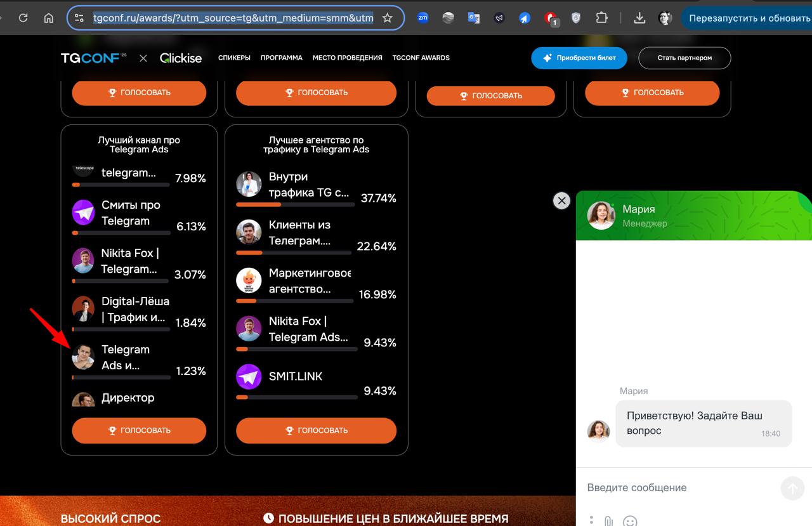
Task: Open the chat three-dots options menu
Action: coord(591,520)
